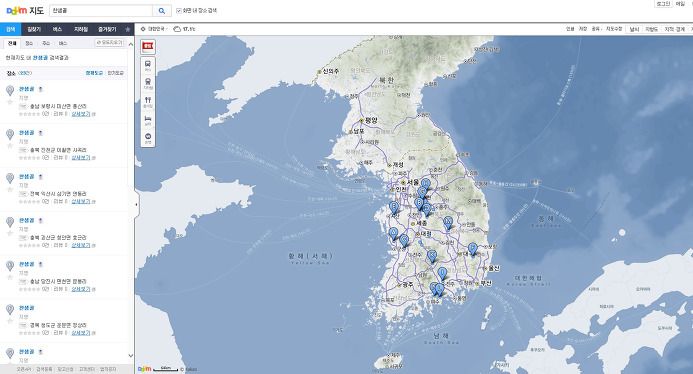Click the button beside the 버스 sub-tab
The height and width of the screenshot is (374, 693).
(110, 43)
